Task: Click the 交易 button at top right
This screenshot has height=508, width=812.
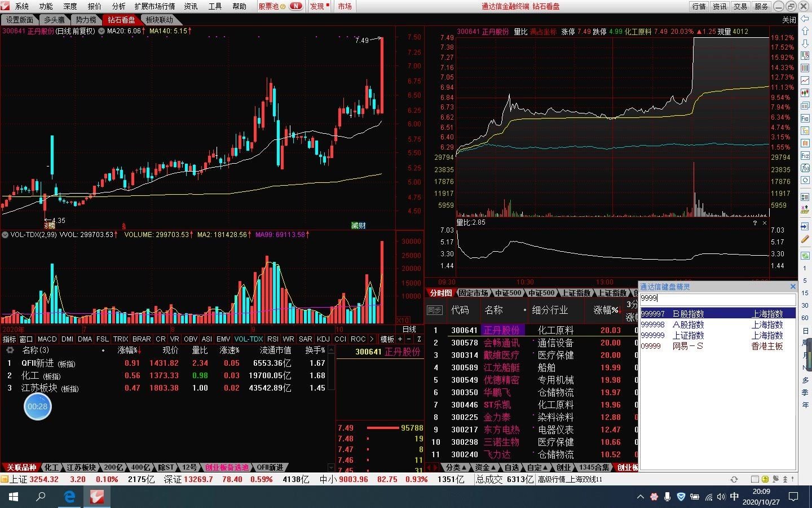Action: coord(740,6)
